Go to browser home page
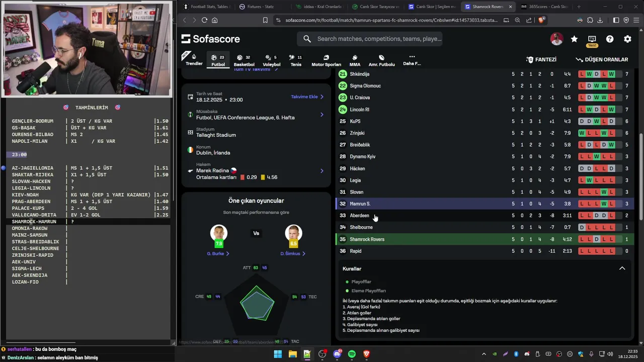Screen dimensions: 644x362 click(215, 20)
